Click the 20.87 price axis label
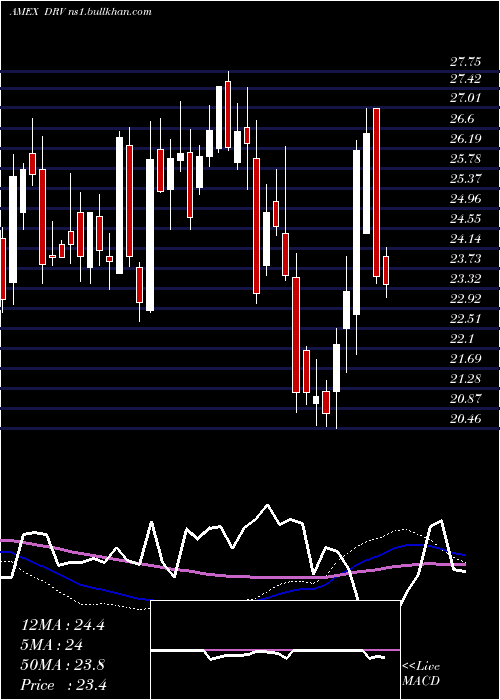 [x=465, y=399]
